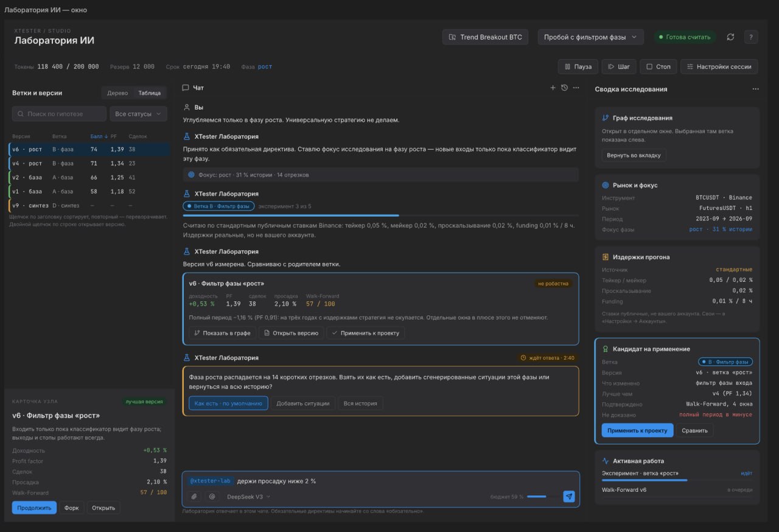Click B · Фильтр фазы badge in candidate card
Image resolution: width=779 pixels, height=532 pixels.
point(725,362)
